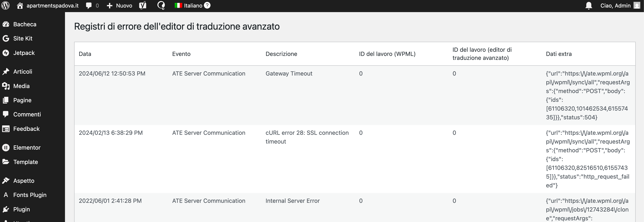
Task: Open the Site Kit menu
Action: click(x=23, y=38)
